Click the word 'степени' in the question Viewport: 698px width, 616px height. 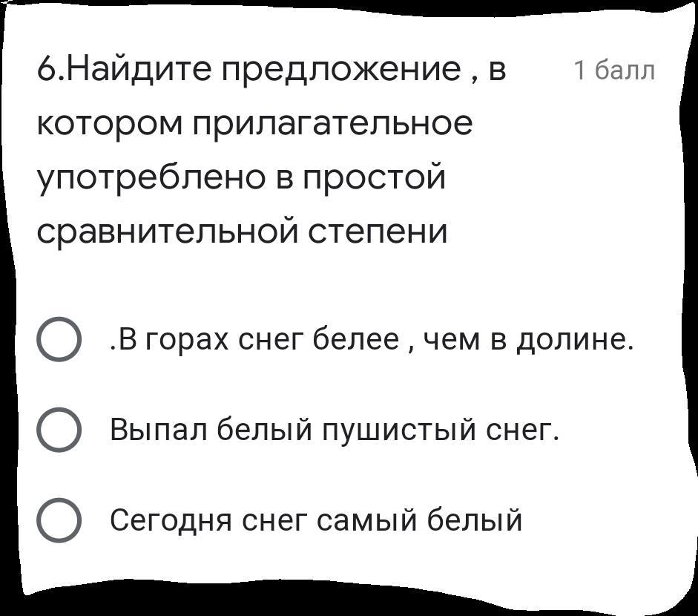378,233
